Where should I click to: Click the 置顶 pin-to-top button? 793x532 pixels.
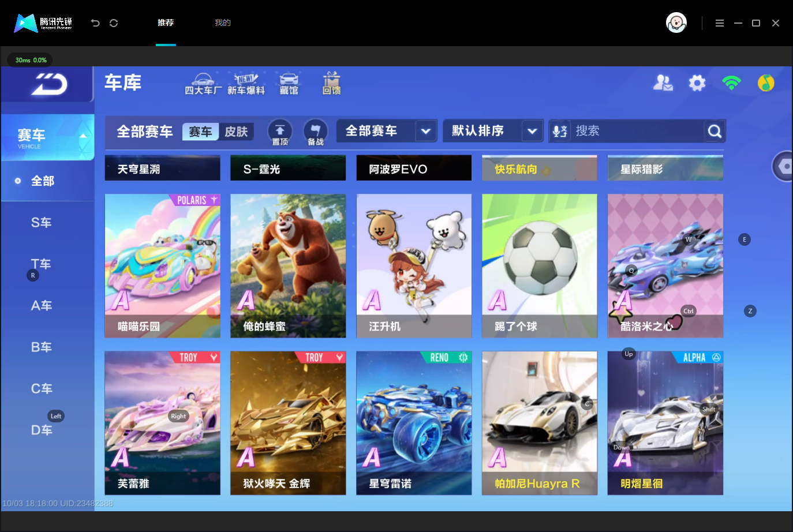coord(280,132)
